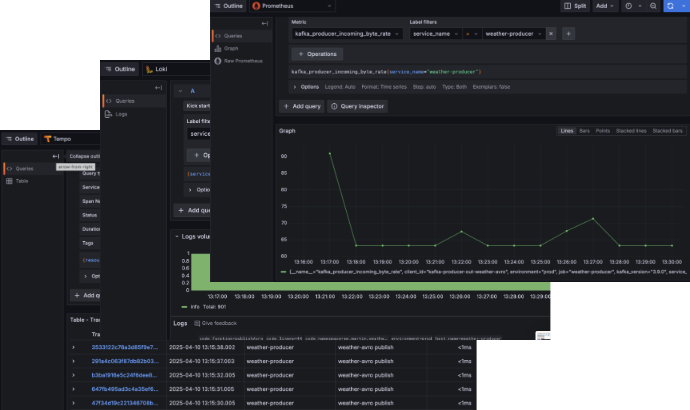Screen dimensions: 690x410
Task: Click the Give feedback link
Action: [216, 323]
